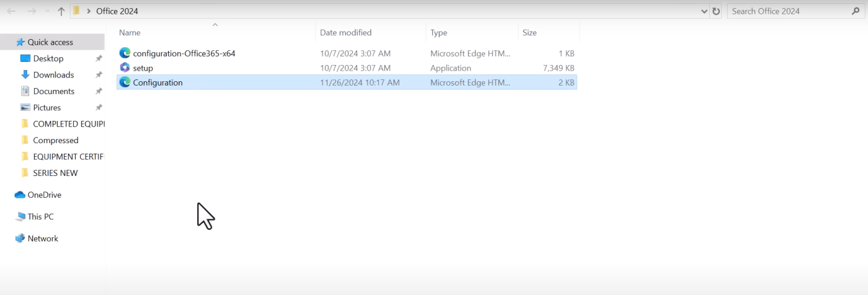Click the Compressed folder icon

click(x=25, y=140)
